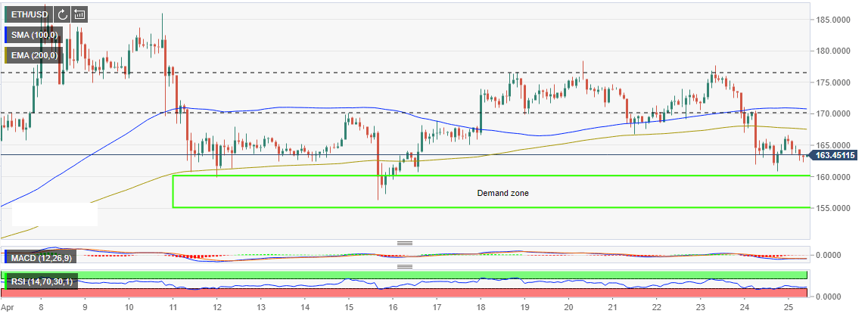Screen dimensions: 868x320
Task: Click the chart settings icon beside refresh
Action: point(79,14)
